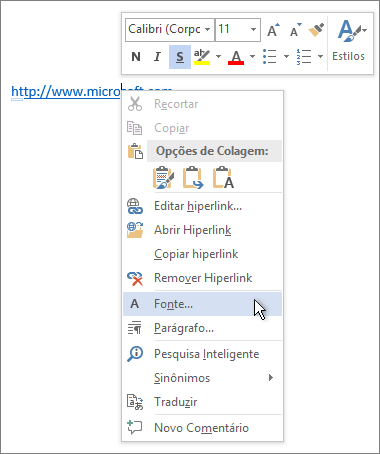Select Traduzir menu entry
The width and height of the screenshot is (380, 454).
point(202,402)
